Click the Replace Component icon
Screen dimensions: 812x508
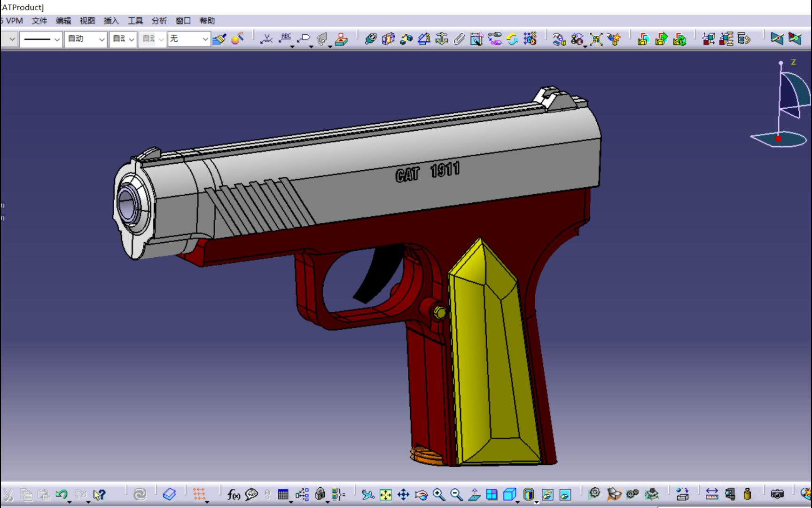point(679,39)
